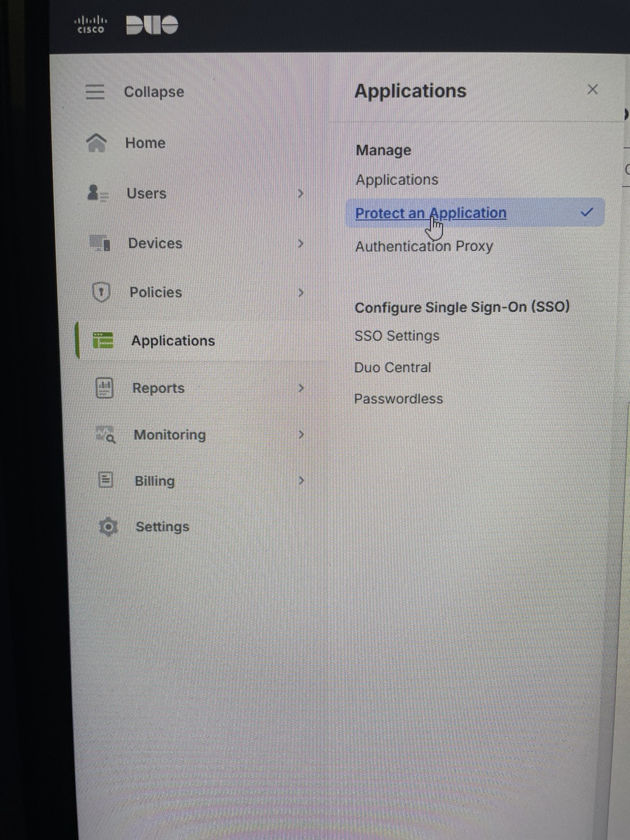Click the Users person icon
The image size is (630, 840).
[97, 193]
